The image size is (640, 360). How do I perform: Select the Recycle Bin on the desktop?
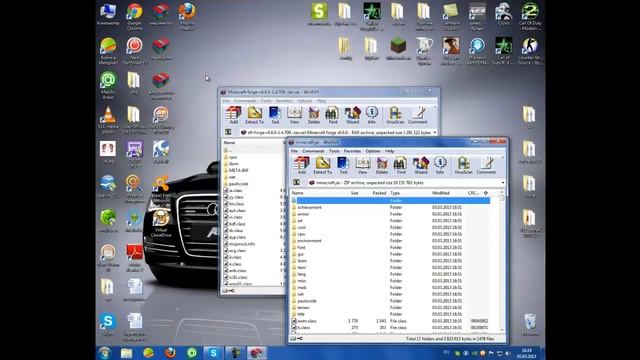click(x=529, y=324)
